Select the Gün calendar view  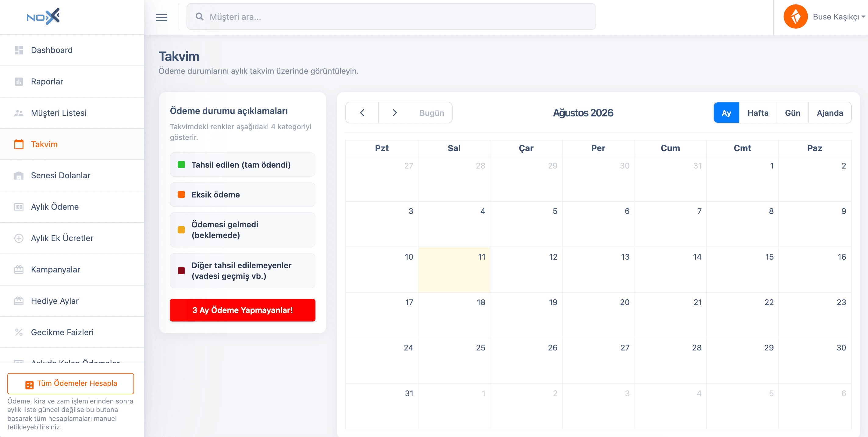click(x=792, y=113)
